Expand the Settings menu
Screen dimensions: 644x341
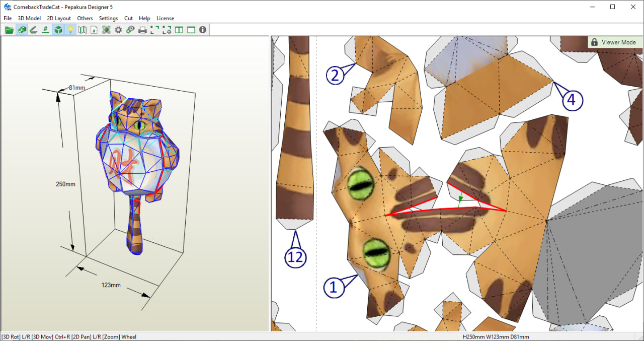click(x=108, y=18)
